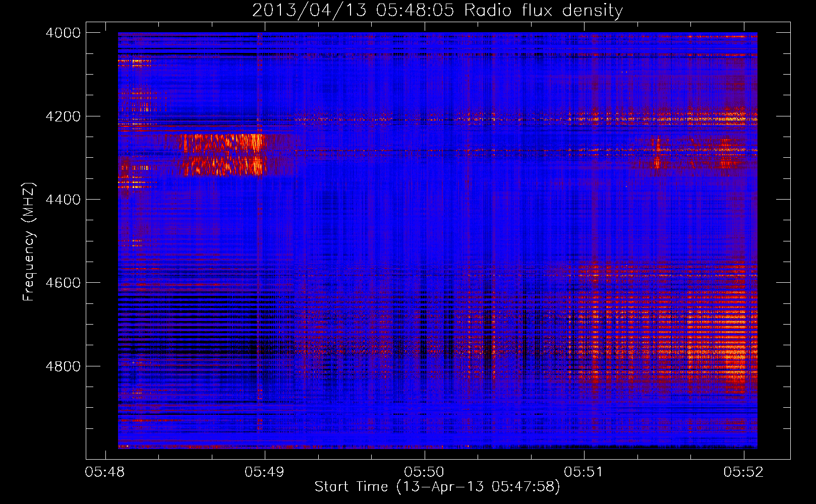Screen dimensions: 816x504
Task: Click the 05:50 time tick label
Action: click(424, 472)
